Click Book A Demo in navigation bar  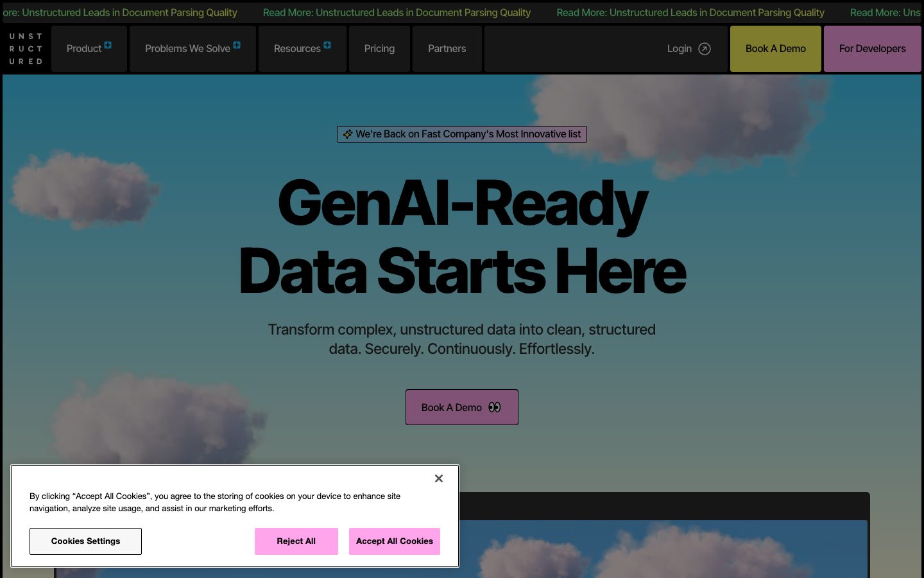click(775, 49)
